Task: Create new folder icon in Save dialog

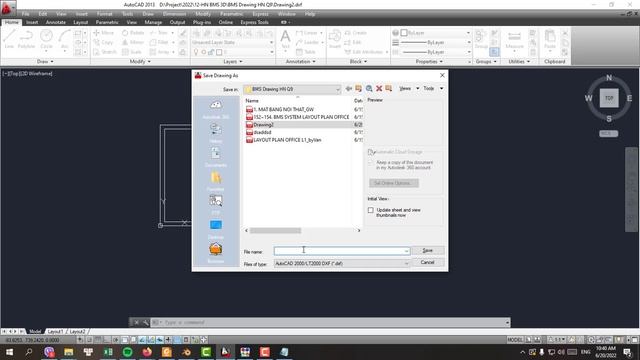Action: (x=389, y=89)
